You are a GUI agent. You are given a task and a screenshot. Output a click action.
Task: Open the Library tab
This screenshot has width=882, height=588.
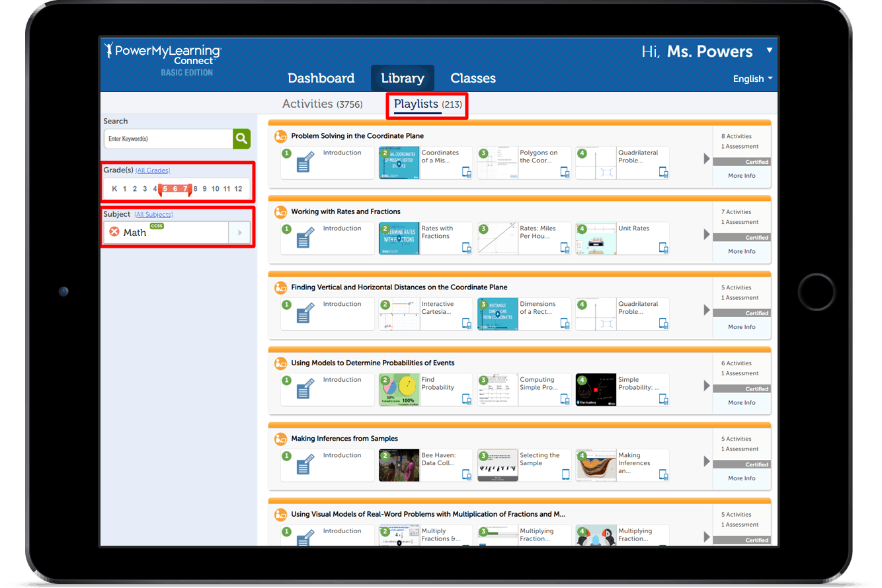coord(403,78)
